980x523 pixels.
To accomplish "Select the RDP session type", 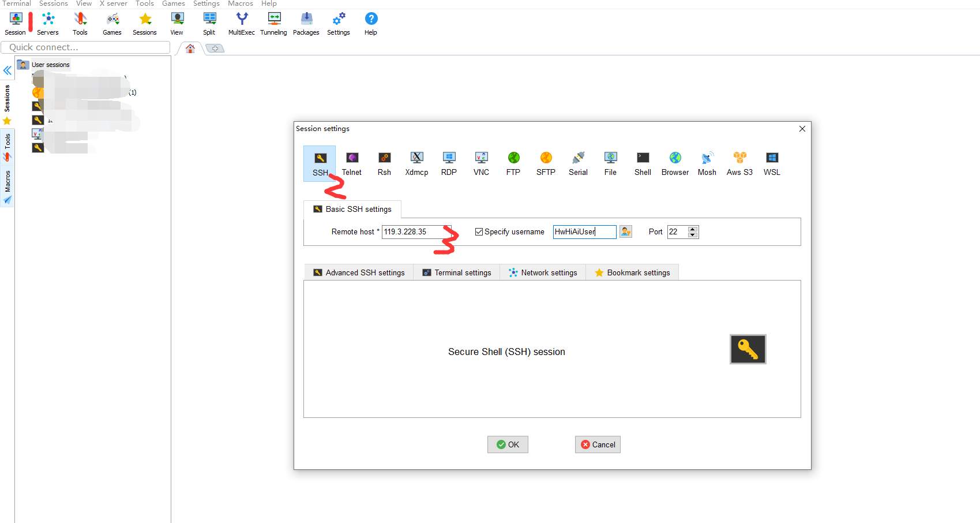I will (449, 164).
